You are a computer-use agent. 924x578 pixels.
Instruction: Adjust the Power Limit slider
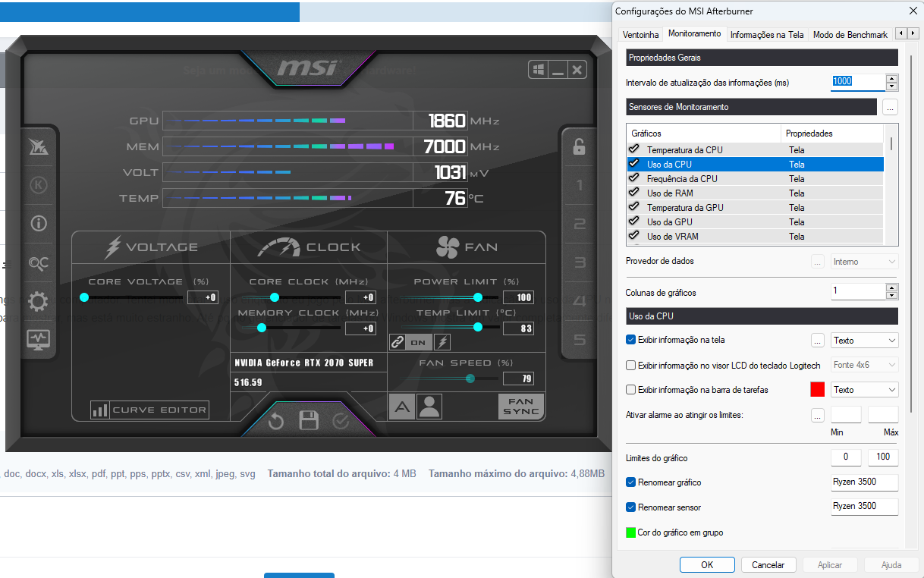tap(478, 297)
